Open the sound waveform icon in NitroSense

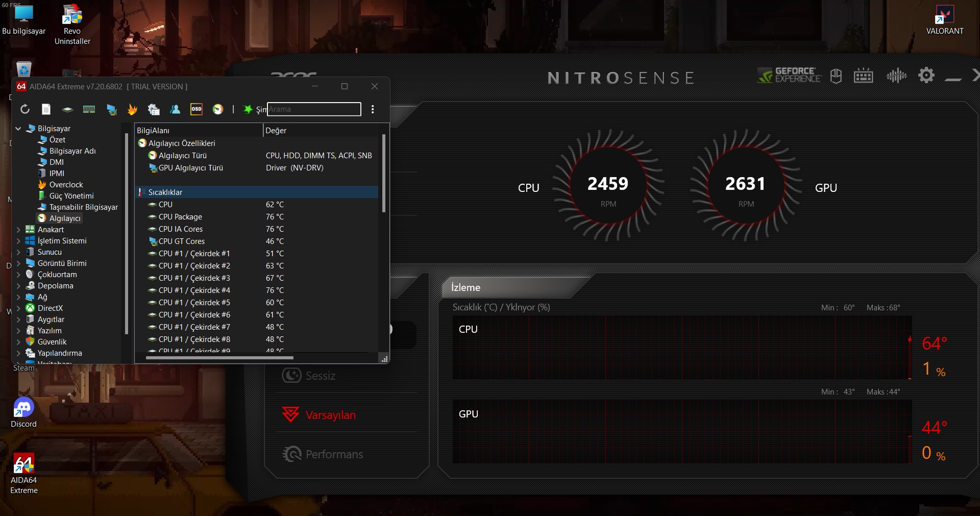click(896, 76)
